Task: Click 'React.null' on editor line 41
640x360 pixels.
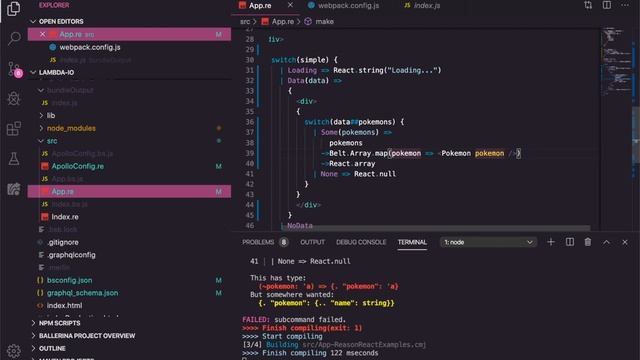Action: tap(375, 174)
